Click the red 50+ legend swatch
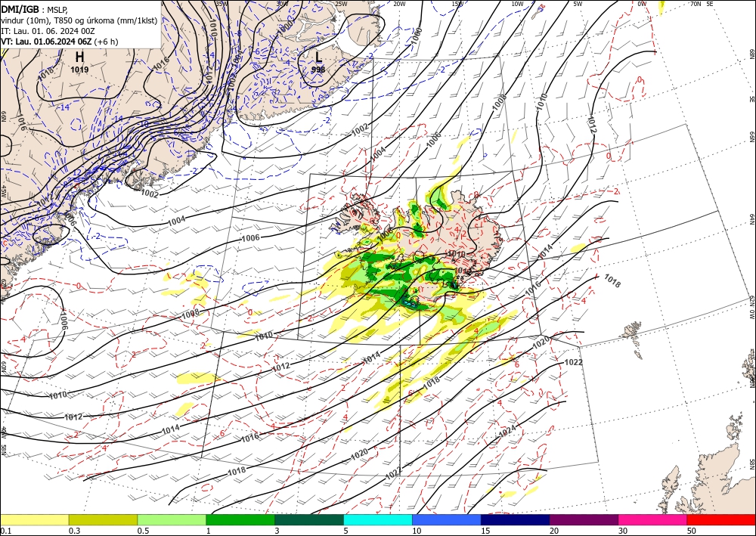 pyautogui.click(x=721, y=519)
